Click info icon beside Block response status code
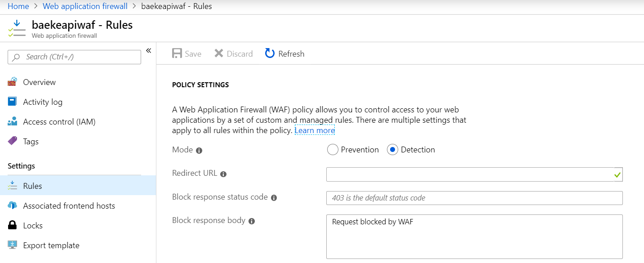Viewport: 644px width, 263px height. click(274, 198)
